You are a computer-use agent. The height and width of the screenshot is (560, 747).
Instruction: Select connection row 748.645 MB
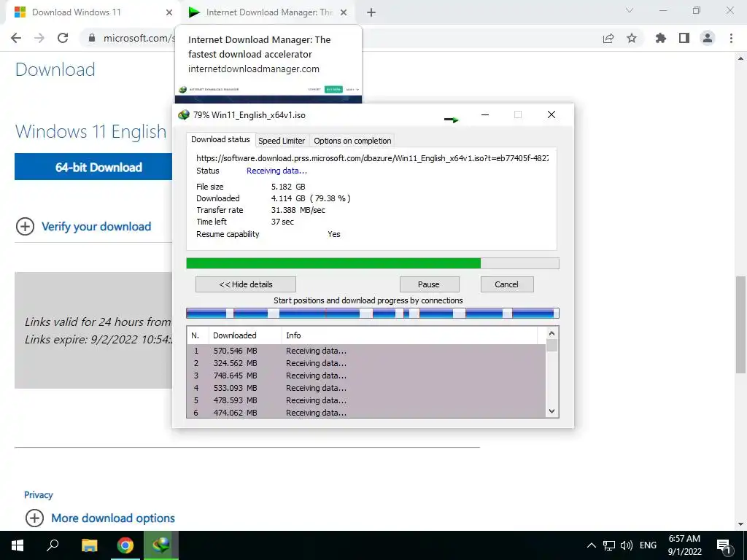(x=366, y=376)
